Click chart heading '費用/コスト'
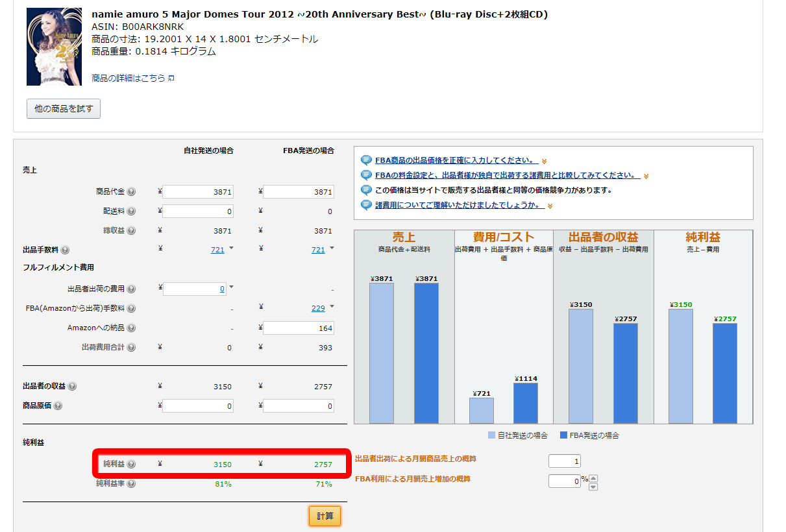Screen dimensions: 786x532 504,237
